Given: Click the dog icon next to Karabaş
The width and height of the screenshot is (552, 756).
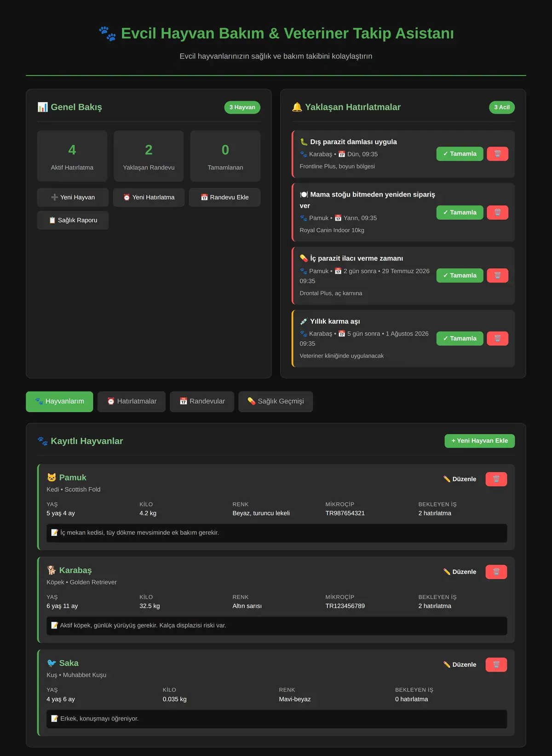Looking at the screenshot, I should (52, 570).
